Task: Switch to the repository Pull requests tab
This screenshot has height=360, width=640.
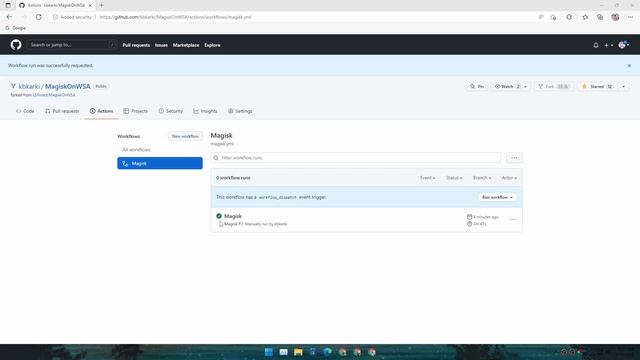Action: (x=62, y=111)
